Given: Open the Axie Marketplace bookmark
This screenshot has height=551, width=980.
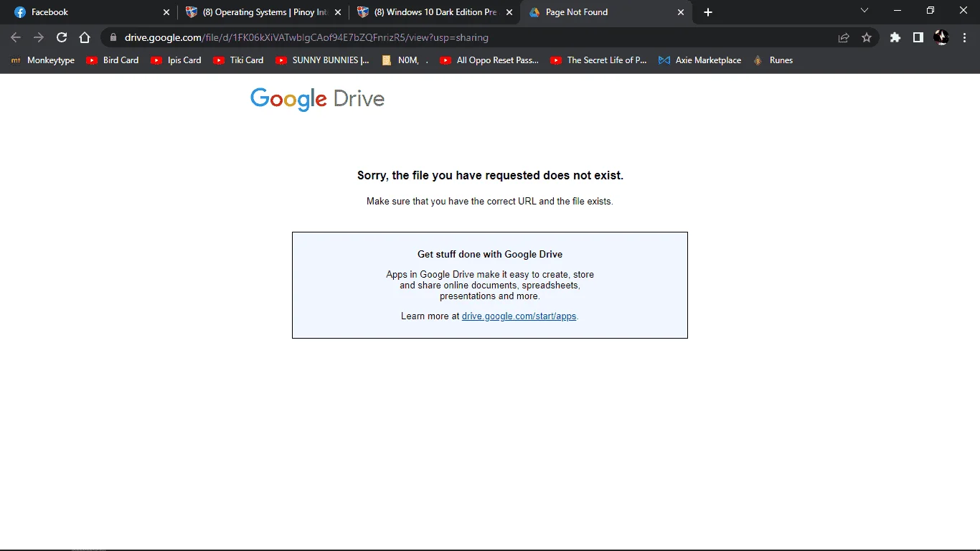Looking at the screenshot, I should (700, 60).
